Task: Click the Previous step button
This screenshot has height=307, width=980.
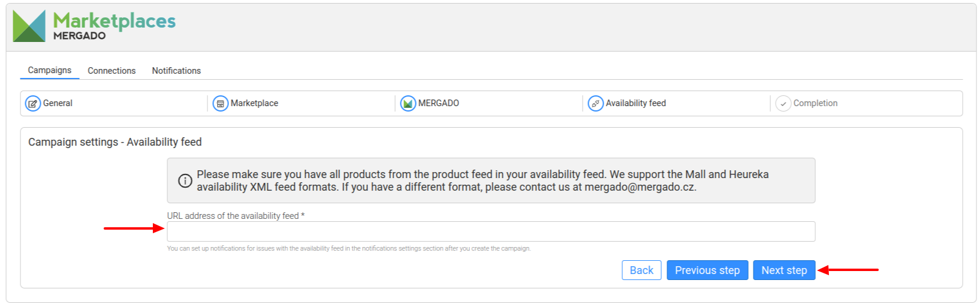Action: pyautogui.click(x=707, y=270)
